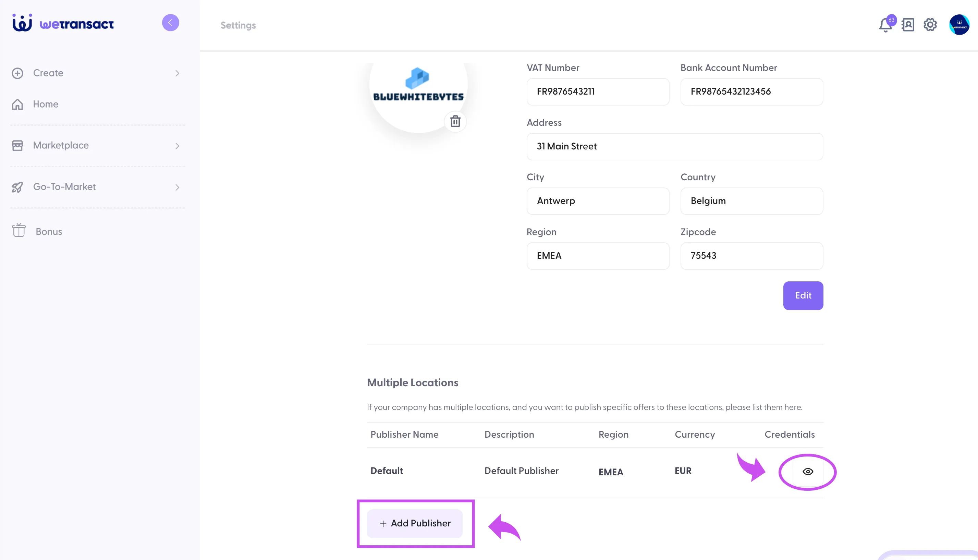Image resolution: width=978 pixels, height=560 pixels.
Task: Expand the Marketplace menu chevron
Action: [177, 146]
